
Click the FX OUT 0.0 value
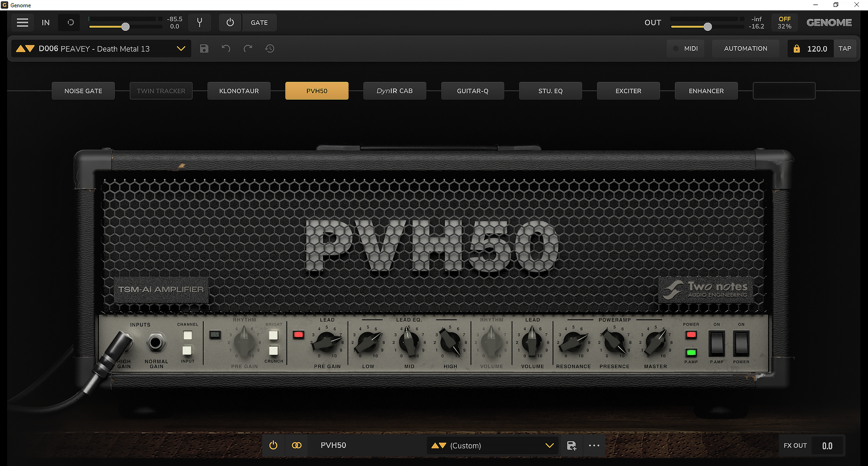[x=827, y=446]
